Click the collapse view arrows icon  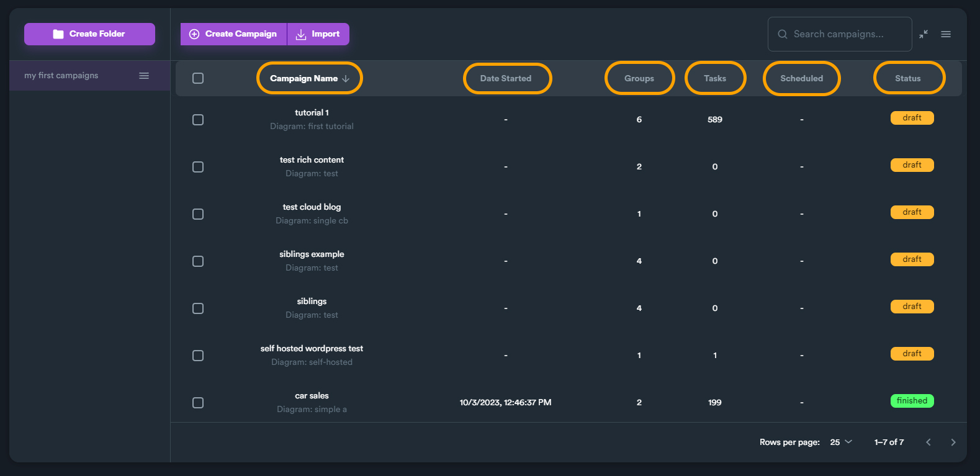point(924,34)
